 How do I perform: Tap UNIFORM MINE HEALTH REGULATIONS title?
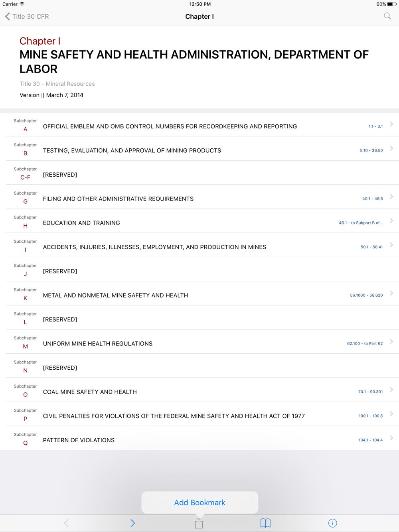[98, 343]
